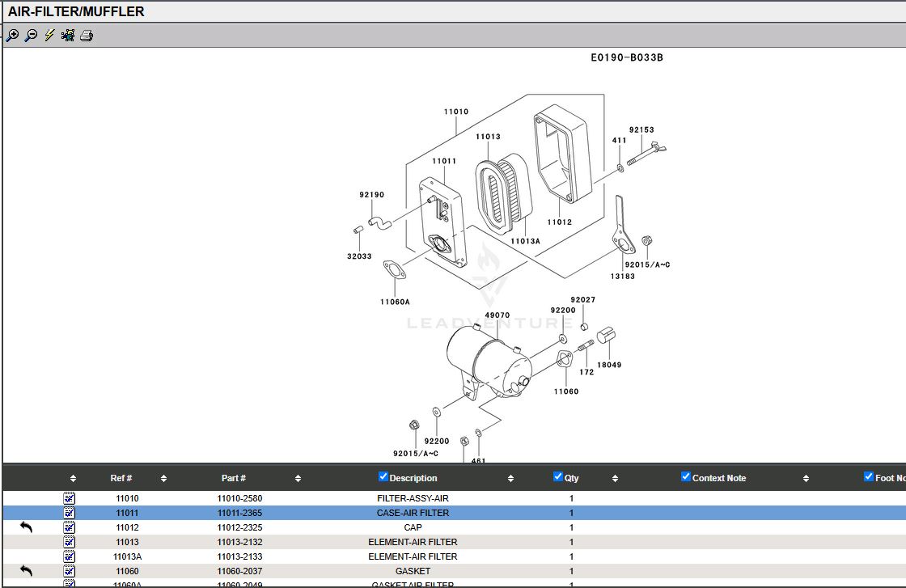Click the Ref # column header

click(121, 478)
